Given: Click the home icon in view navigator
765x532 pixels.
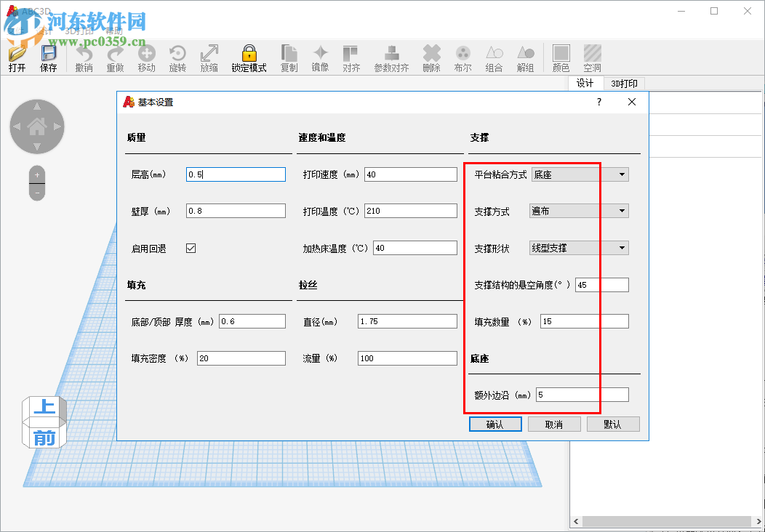Looking at the screenshot, I should (x=37, y=126).
